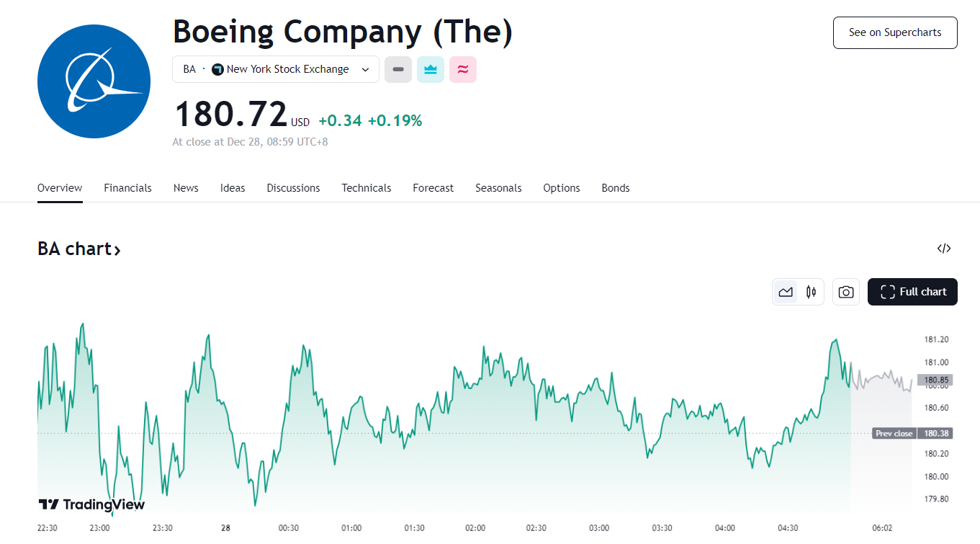Screen dimensions: 980x544
Task: Switch to the Technicals tab
Action: click(x=366, y=188)
